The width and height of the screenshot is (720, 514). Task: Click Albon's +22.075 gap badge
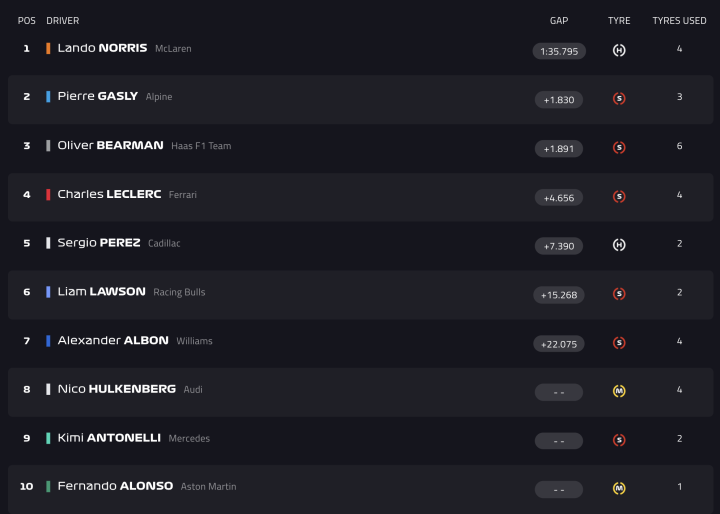coord(559,343)
